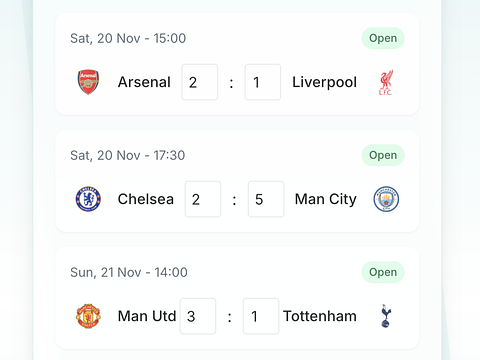The width and height of the screenshot is (480, 360).
Task: Click the Sat, 20 Nov - 17:30 date
Action: pos(128,155)
